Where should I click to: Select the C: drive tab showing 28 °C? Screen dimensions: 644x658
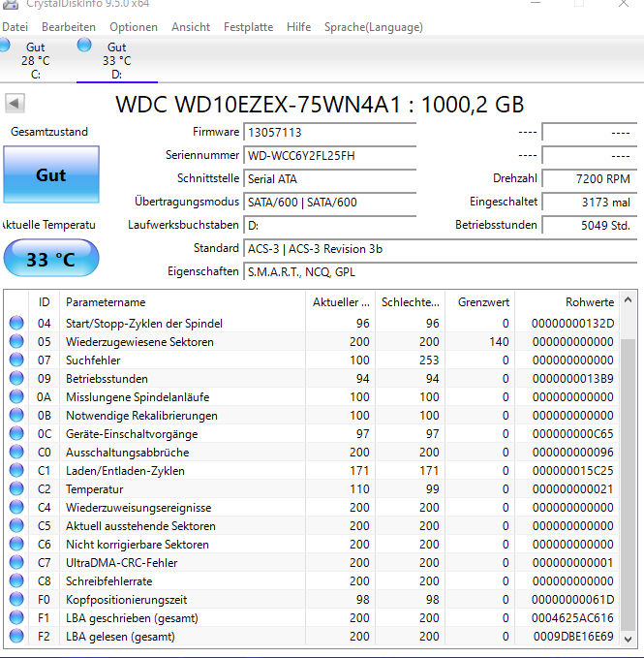(x=35, y=60)
